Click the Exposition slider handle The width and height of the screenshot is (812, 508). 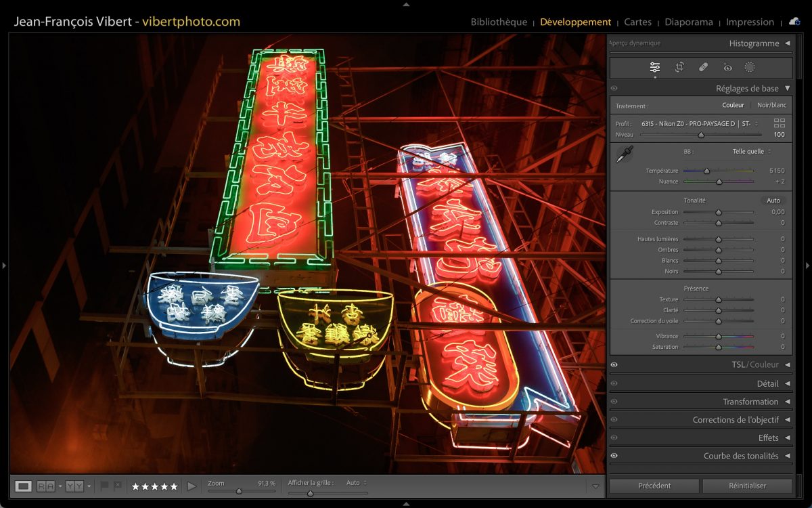click(719, 212)
